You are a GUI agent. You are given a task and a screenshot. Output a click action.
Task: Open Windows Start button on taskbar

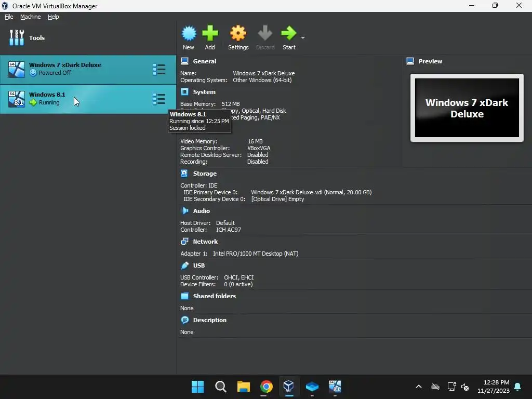[x=197, y=387]
